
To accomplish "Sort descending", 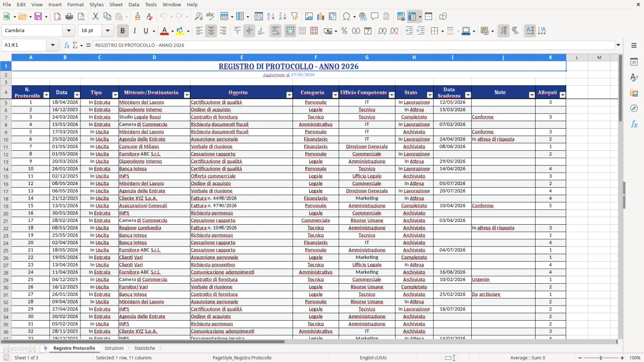I will (x=282, y=17).
